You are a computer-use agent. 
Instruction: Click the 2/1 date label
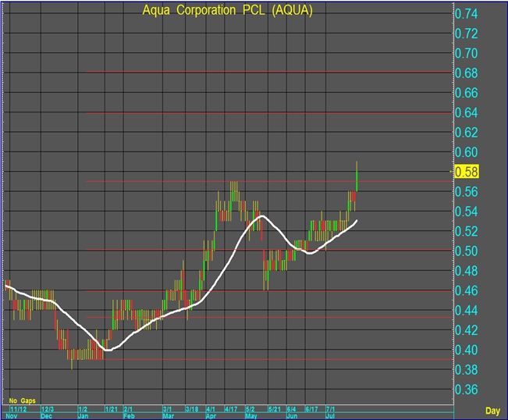coord(128,409)
